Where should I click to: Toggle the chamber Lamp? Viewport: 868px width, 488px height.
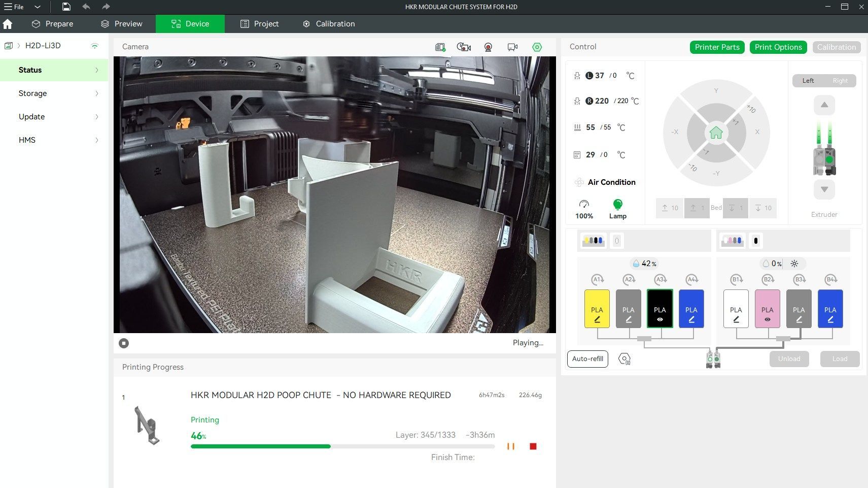coord(617,209)
